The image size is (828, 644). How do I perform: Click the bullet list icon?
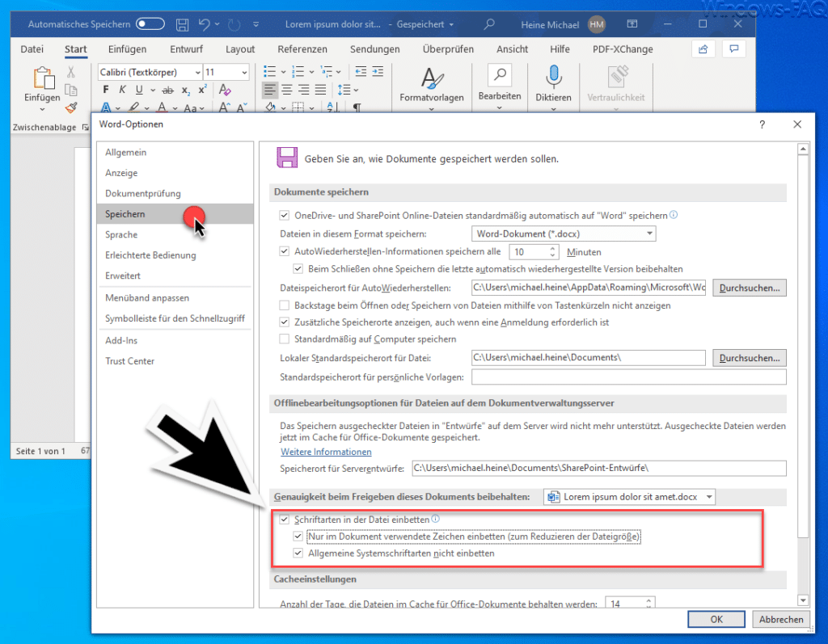tap(270, 72)
